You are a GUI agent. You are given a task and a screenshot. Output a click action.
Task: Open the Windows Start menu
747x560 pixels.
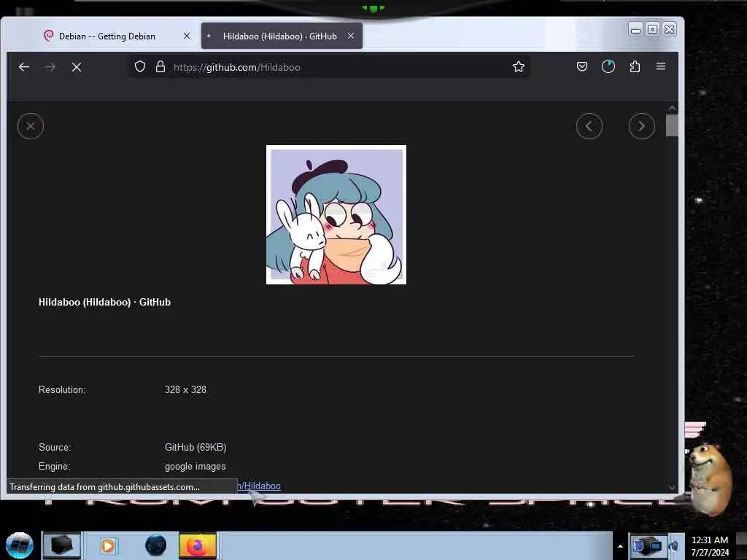pos(20,545)
